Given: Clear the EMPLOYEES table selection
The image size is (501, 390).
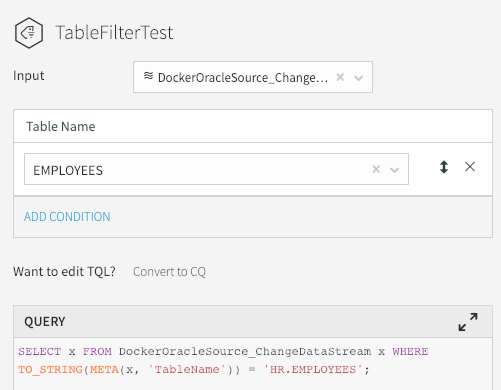Looking at the screenshot, I should [376, 169].
